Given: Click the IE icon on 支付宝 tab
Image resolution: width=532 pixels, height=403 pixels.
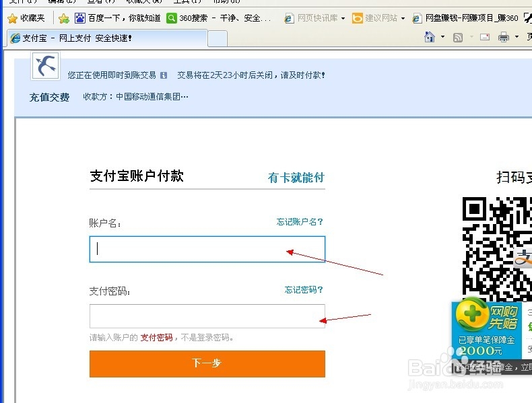Looking at the screenshot, I should (15, 38).
